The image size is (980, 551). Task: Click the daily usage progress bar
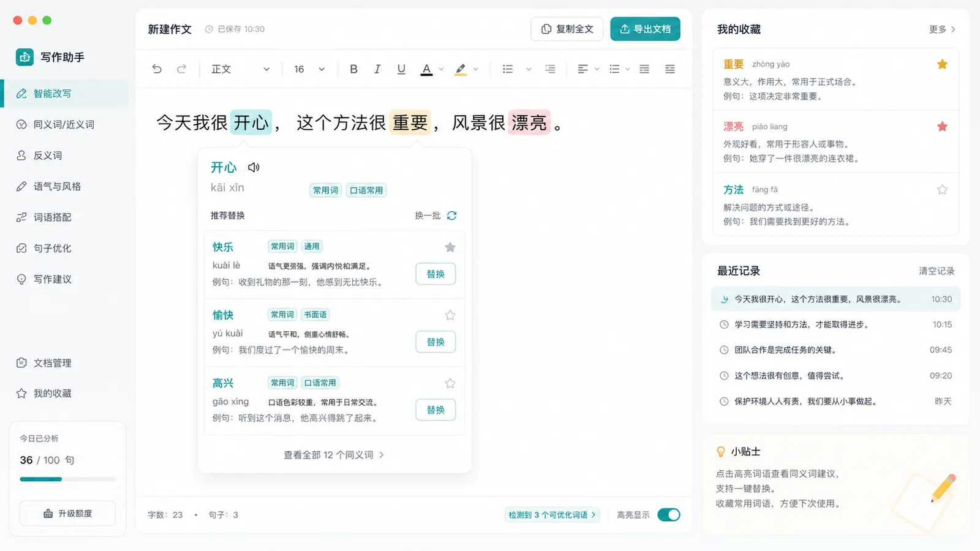(x=67, y=479)
